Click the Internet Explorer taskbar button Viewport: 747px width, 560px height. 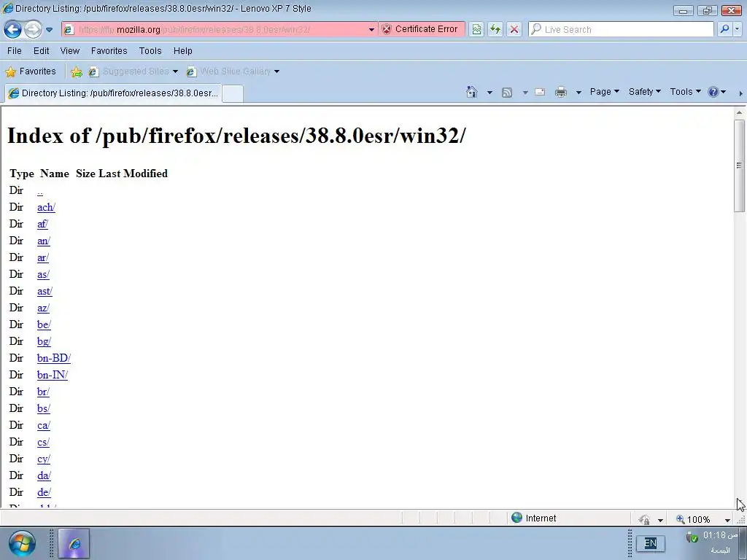coord(74,543)
